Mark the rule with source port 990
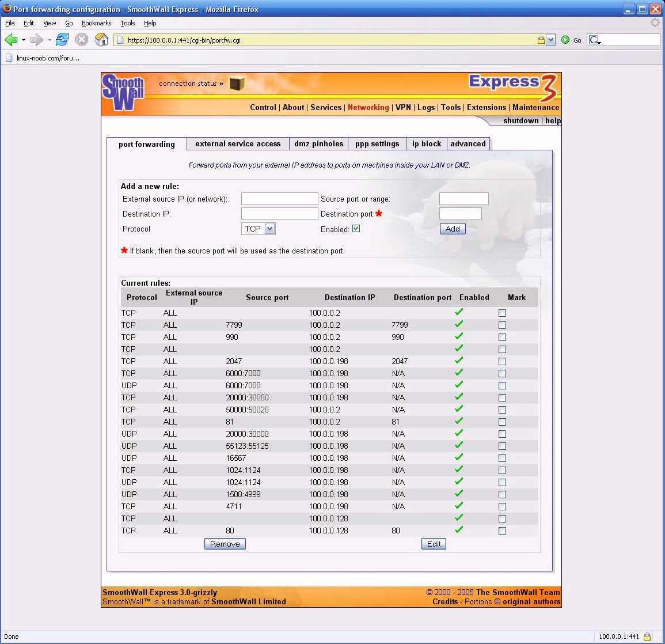Viewport: 665px width, 644px height. pyautogui.click(x=502, y=338)
